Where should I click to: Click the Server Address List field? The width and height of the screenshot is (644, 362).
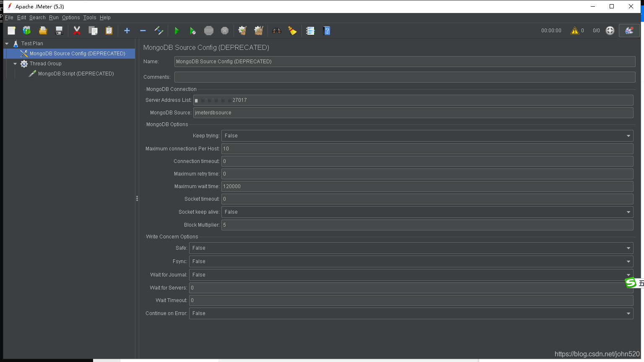click(x=413, y=100)
